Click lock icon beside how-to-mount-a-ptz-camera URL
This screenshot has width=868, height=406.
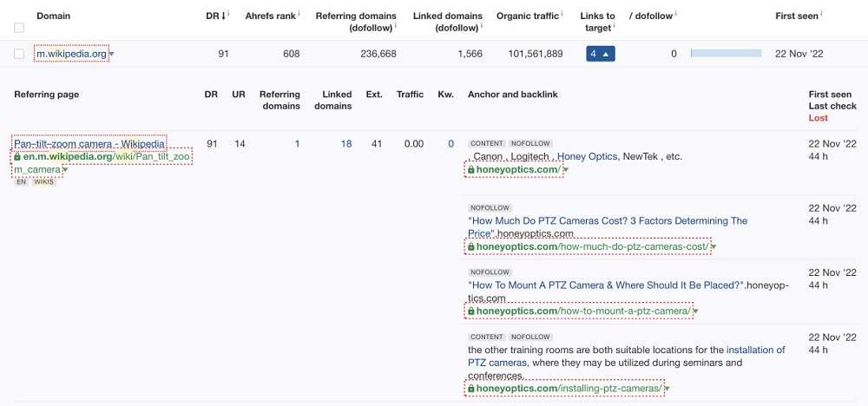[471, 311]
